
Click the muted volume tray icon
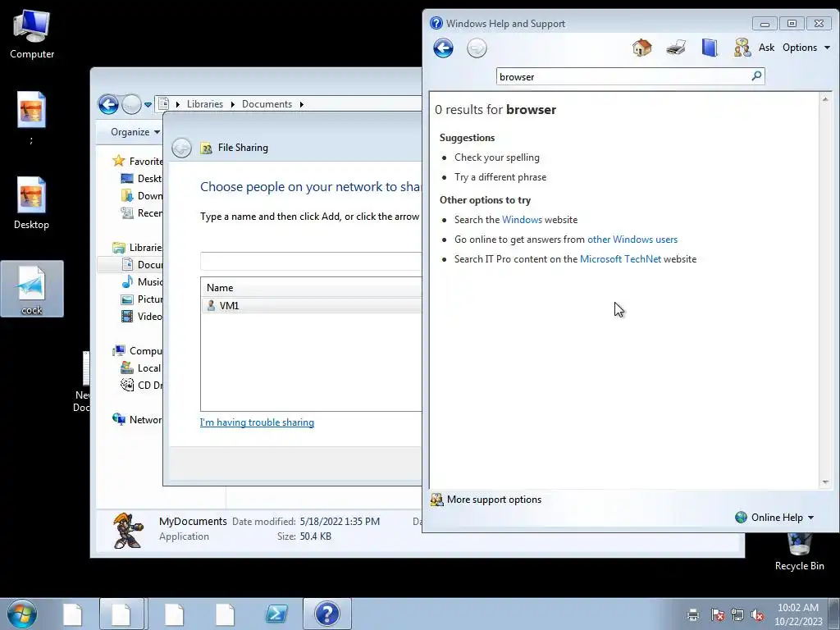pyautogui.click(x=757, y=614)
